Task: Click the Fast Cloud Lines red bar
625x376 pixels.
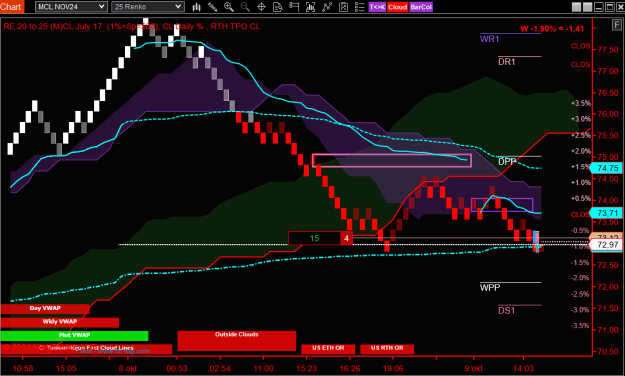Action: (86, 349)
